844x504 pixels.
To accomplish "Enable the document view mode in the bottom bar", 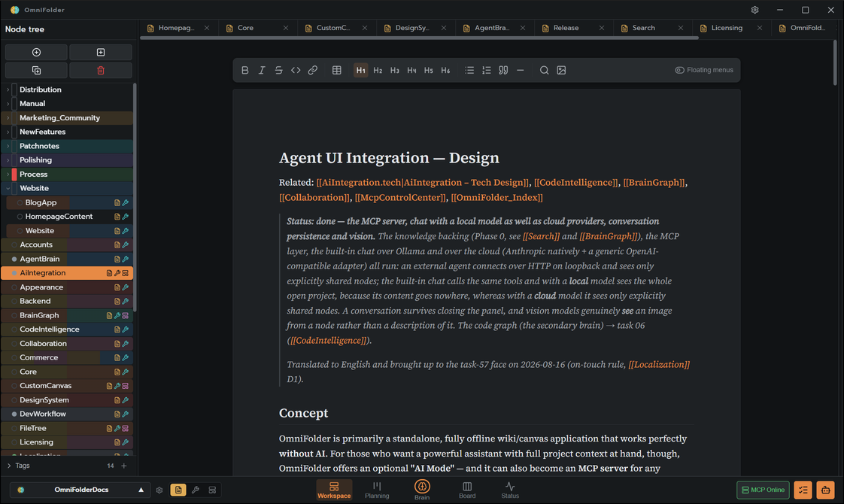I will click(178, 490).
